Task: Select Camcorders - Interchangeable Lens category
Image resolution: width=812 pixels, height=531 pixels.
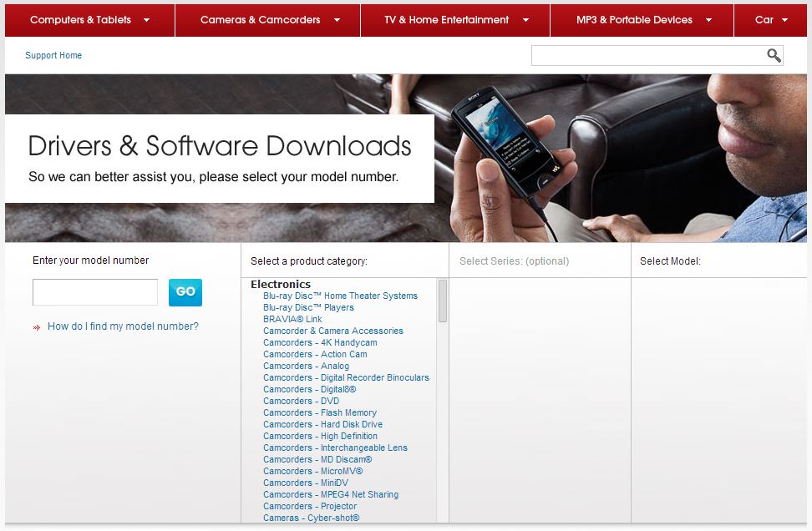Action: point(335,448)
